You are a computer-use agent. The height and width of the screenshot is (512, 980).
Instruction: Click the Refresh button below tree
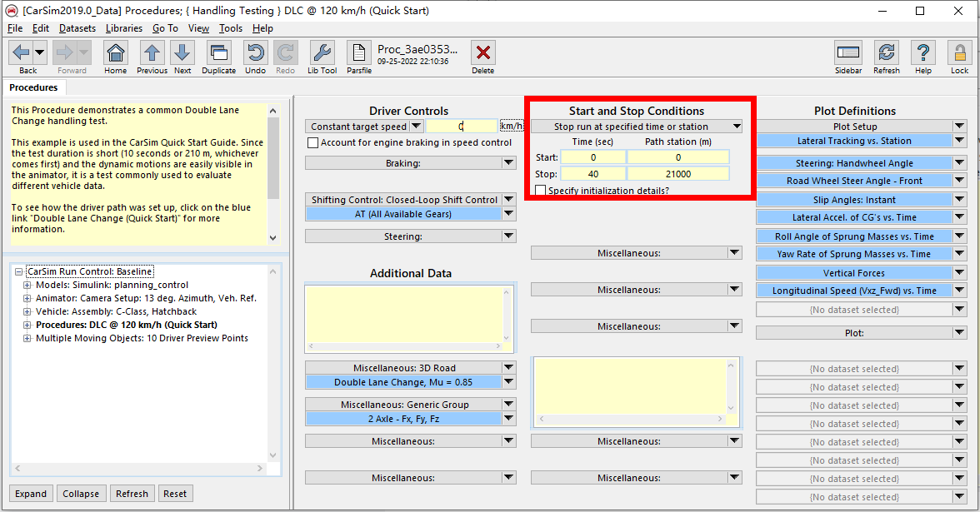click(x=132, y=493)
